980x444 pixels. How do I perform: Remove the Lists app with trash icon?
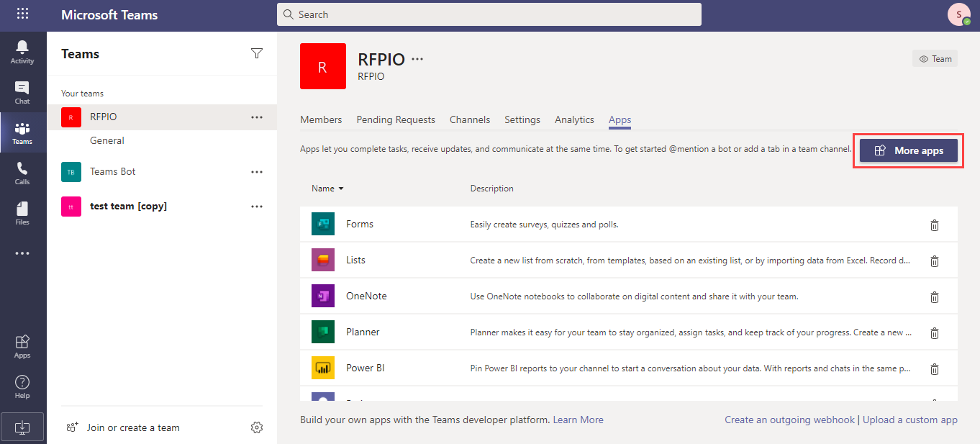point(935,260)
